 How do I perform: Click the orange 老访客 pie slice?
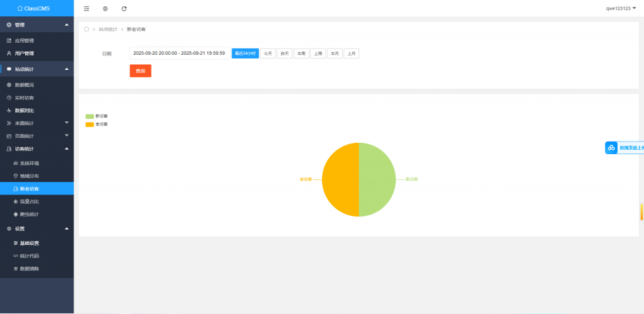340,179
